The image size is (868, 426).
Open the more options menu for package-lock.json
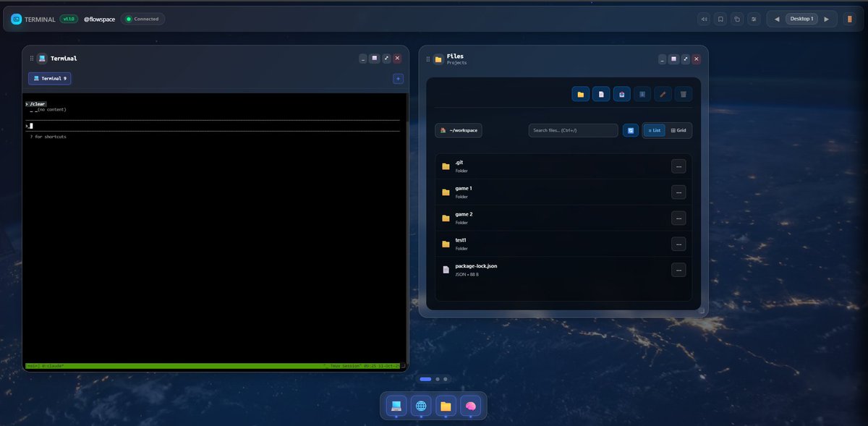point(678,270)
